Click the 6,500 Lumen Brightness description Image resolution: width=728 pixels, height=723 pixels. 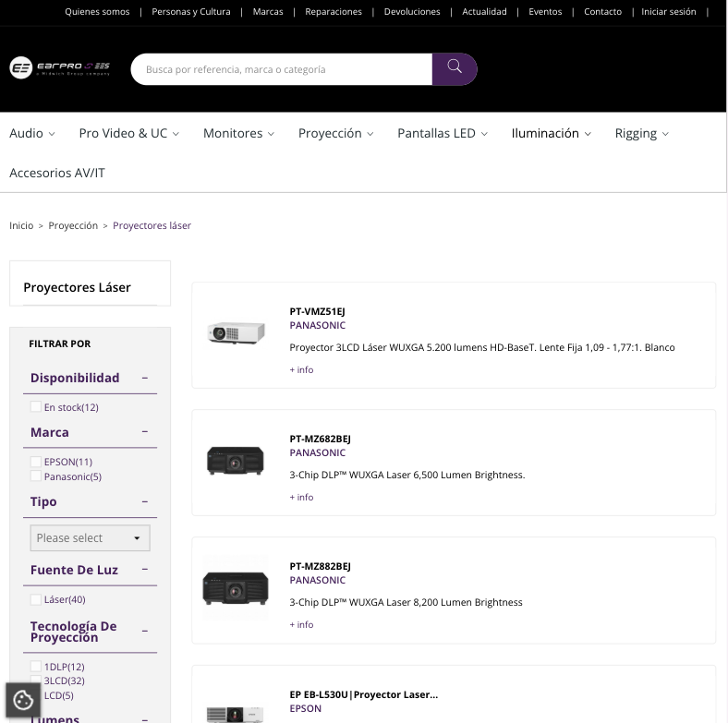(x=407, y=475)
